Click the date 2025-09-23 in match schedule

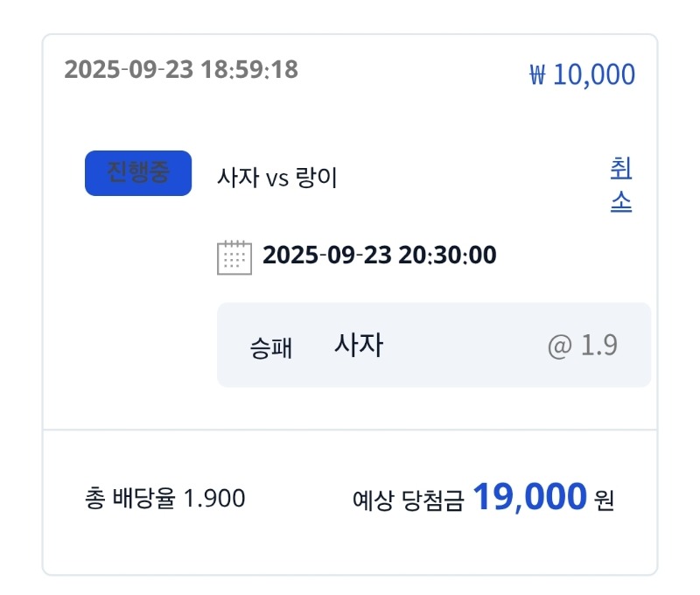tap(327, 255)
